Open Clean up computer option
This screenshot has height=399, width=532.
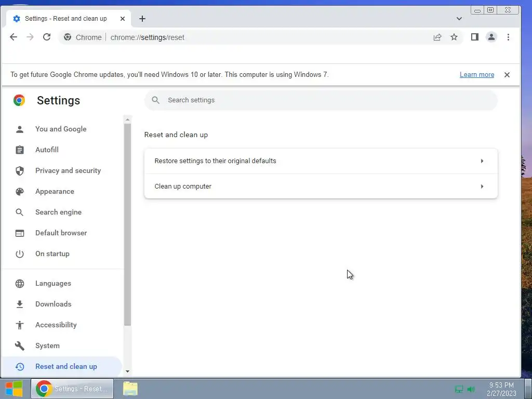click(x=321, y=187)
